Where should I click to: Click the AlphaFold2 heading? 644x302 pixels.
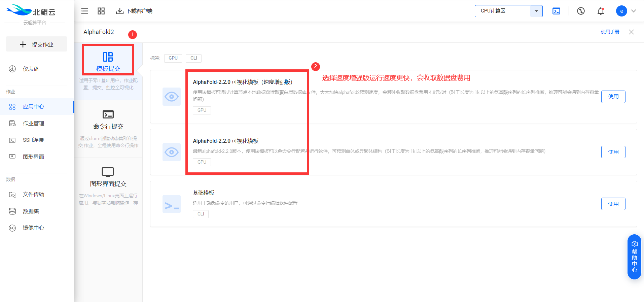point(99,32)
